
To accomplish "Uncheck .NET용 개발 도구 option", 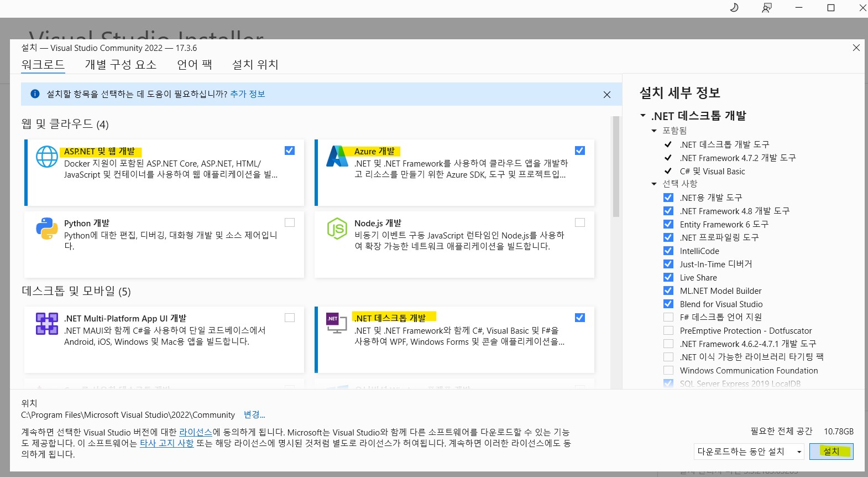I will (668, 198).
